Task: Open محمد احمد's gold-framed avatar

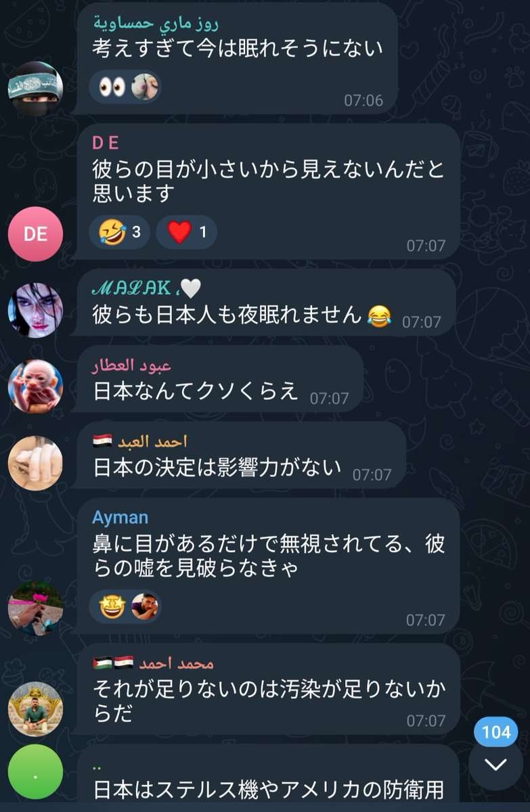Action: (35, 708)
